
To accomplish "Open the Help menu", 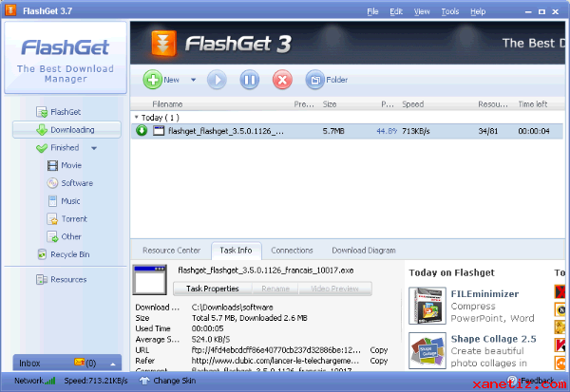I will click(478, 11).
